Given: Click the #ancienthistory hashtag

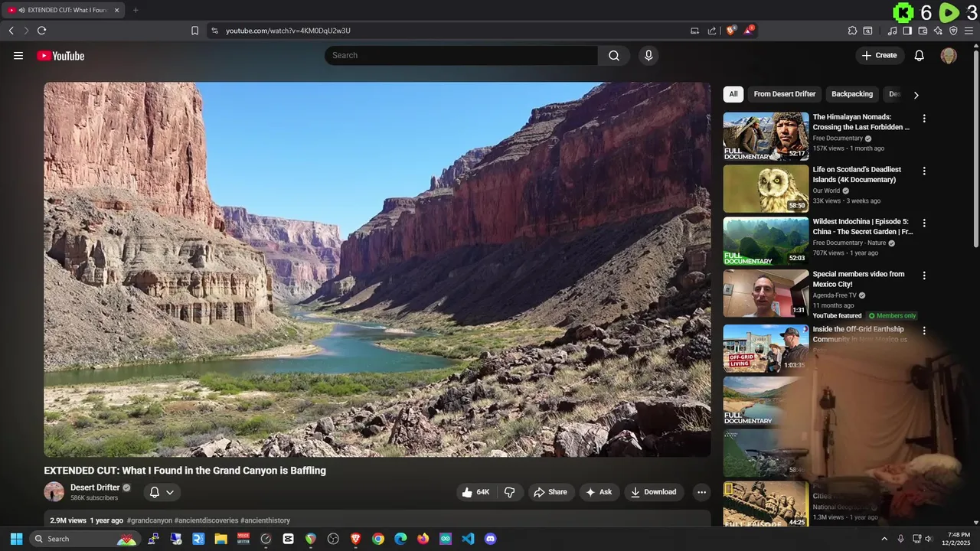Looking at the screenshot, I should (265, 520).
